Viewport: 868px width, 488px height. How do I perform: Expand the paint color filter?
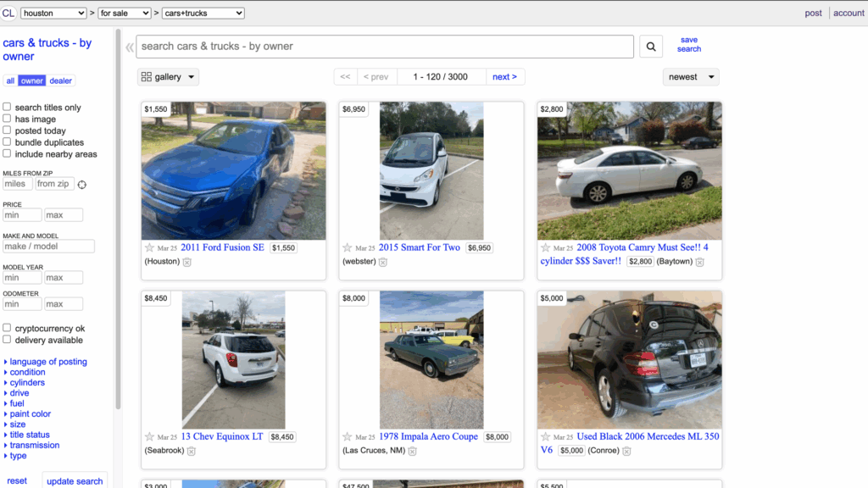30,413
